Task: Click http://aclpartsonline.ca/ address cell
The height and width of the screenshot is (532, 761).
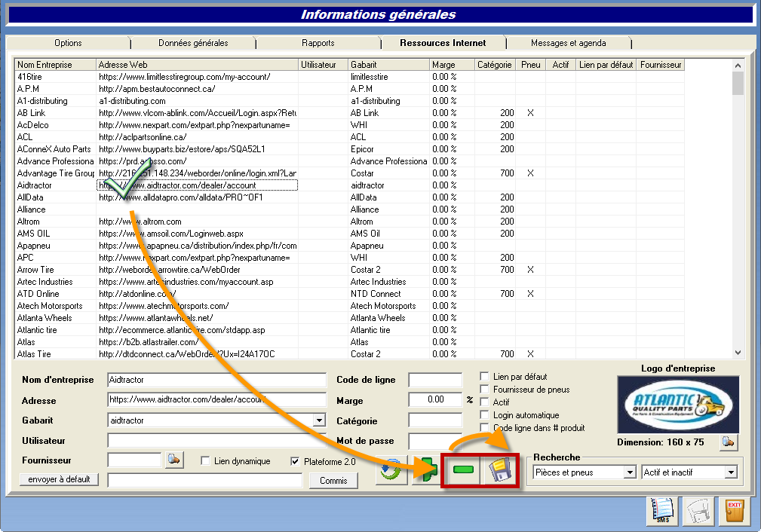Action: 197,137
